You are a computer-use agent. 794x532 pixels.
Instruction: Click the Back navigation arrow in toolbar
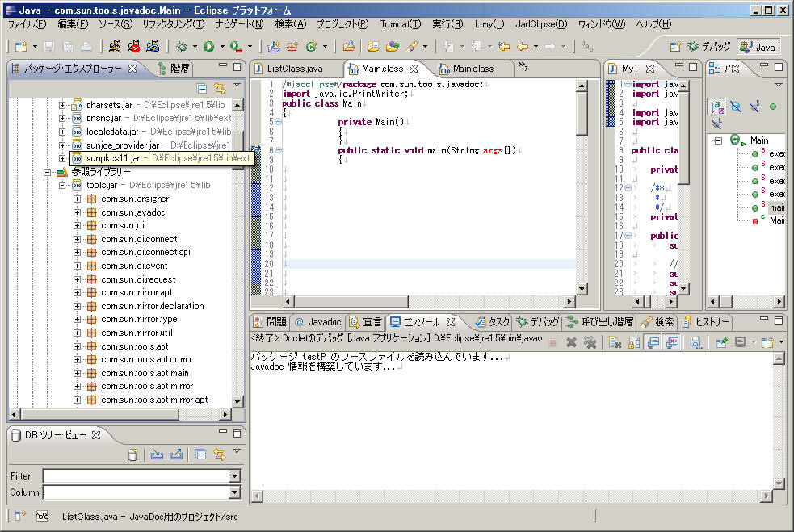coord(523,47)
